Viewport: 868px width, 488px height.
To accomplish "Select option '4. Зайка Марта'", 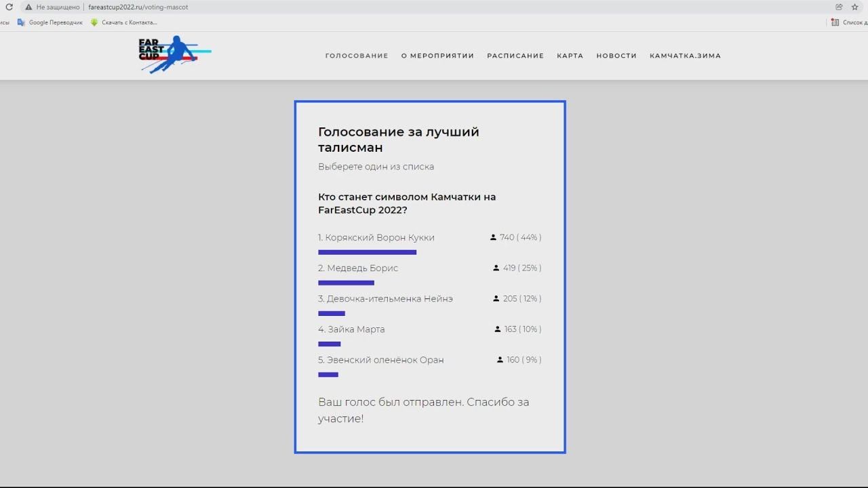I will 351,329.
